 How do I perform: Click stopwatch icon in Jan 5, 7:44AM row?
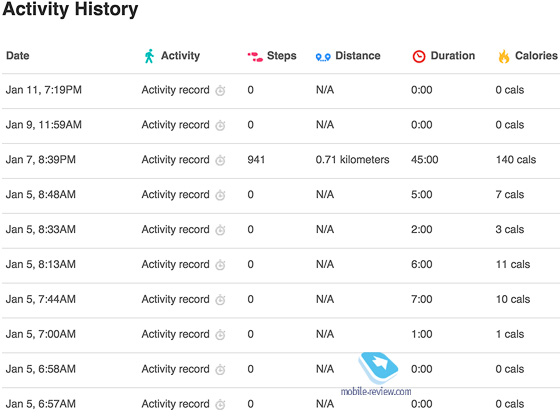pos(220,300)
